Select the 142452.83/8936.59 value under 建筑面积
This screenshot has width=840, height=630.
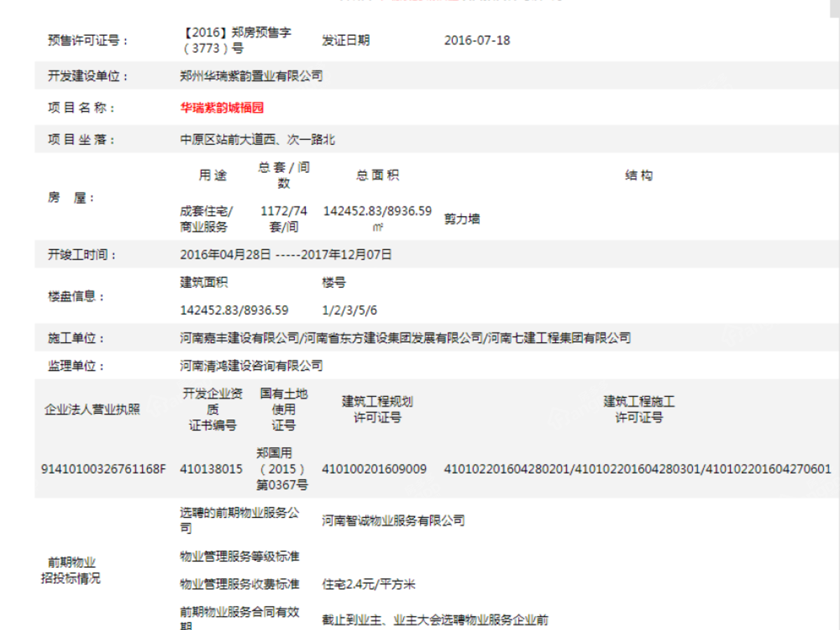point(234,310)
